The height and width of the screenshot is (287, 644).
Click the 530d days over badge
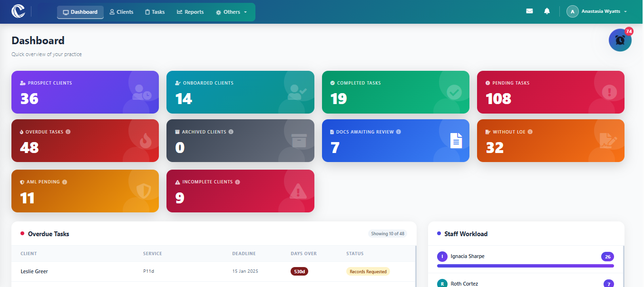tap(300, 272)
